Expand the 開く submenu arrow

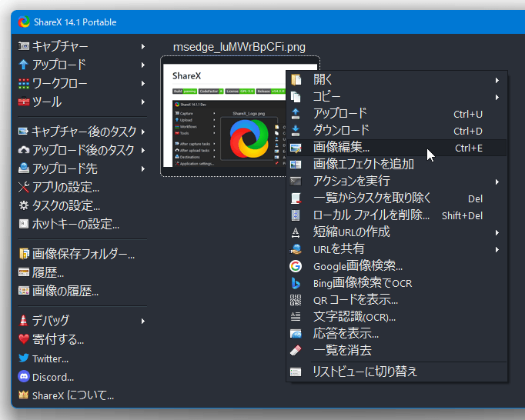click(497, 80)
